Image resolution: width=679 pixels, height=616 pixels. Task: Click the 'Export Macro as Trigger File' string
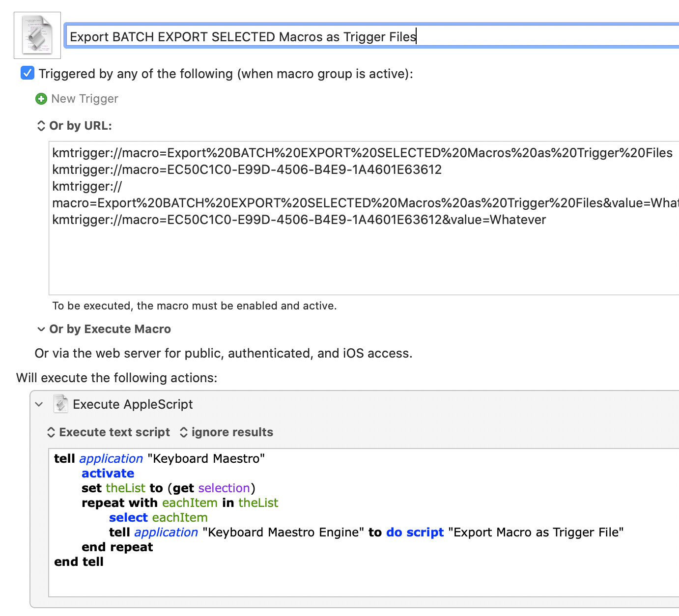click(x=536, y=532)
